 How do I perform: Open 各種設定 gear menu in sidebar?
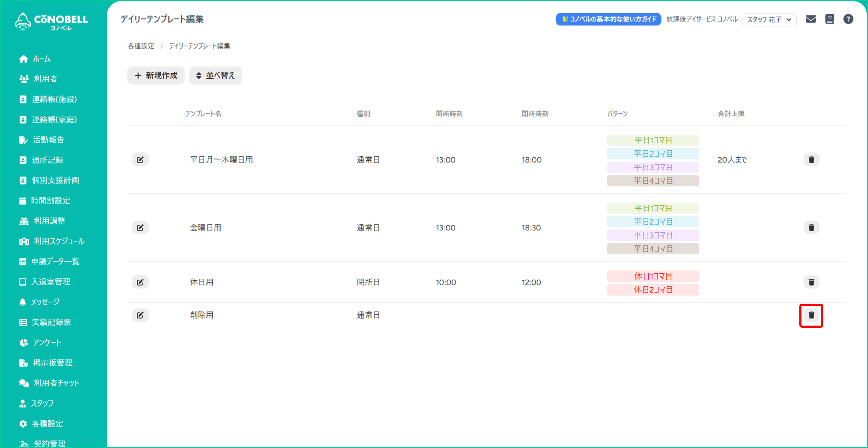47,423
